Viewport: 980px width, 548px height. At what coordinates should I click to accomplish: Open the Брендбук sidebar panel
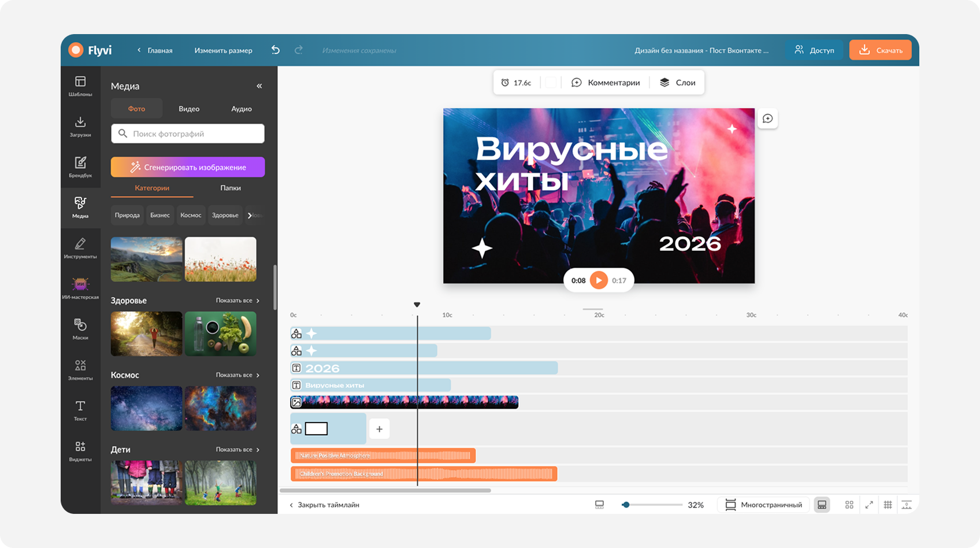(x=80, y=167)
